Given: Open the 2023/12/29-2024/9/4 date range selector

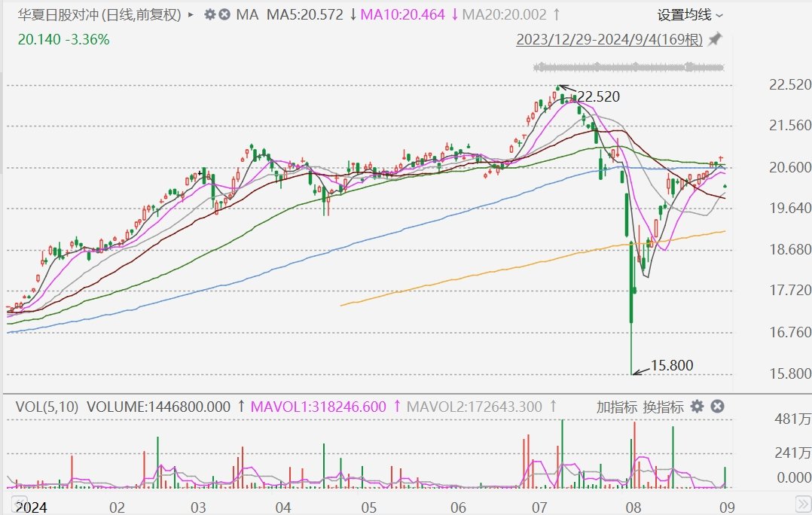Looking at the screenshot, I should pyautogui.click(x=609, y=39).
